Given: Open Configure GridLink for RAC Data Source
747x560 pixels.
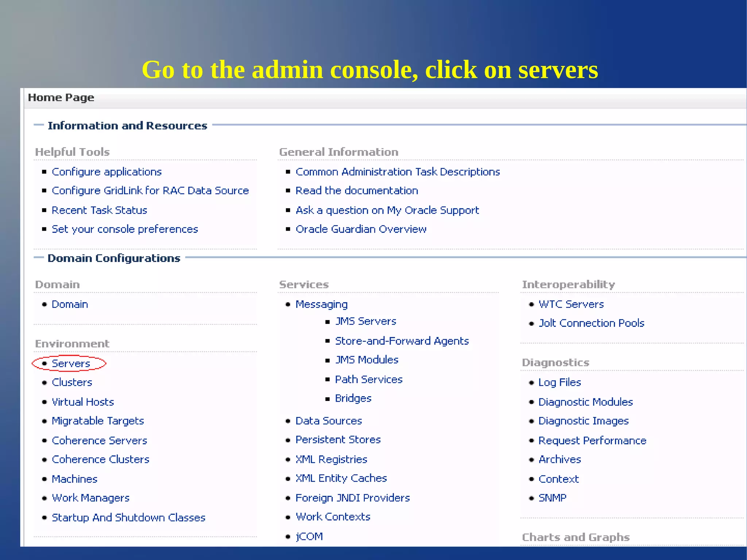Looking at the screenshot, I should pyautogui.click(x=150, y=191).
